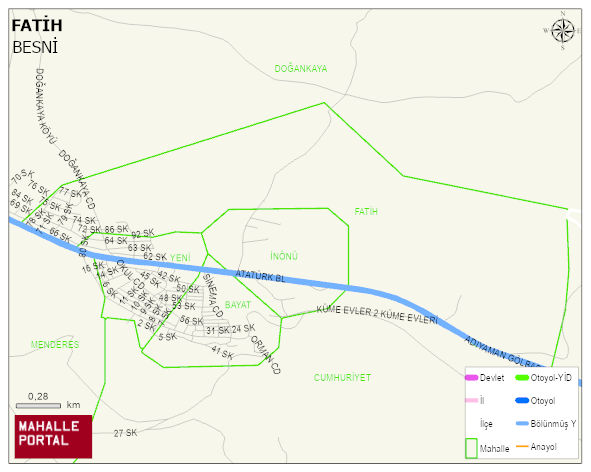Select the YENİ neighborhood label
The image size is (591, 472).
click(180, 258)
